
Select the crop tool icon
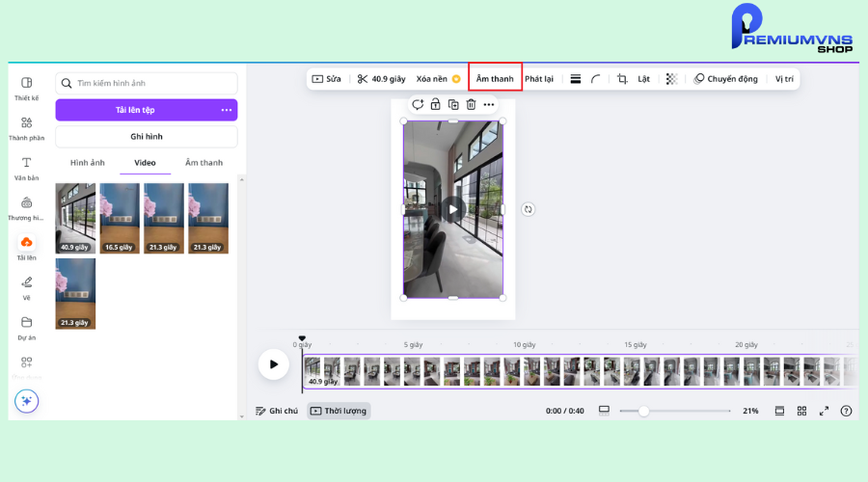click(x=622, y=79)
